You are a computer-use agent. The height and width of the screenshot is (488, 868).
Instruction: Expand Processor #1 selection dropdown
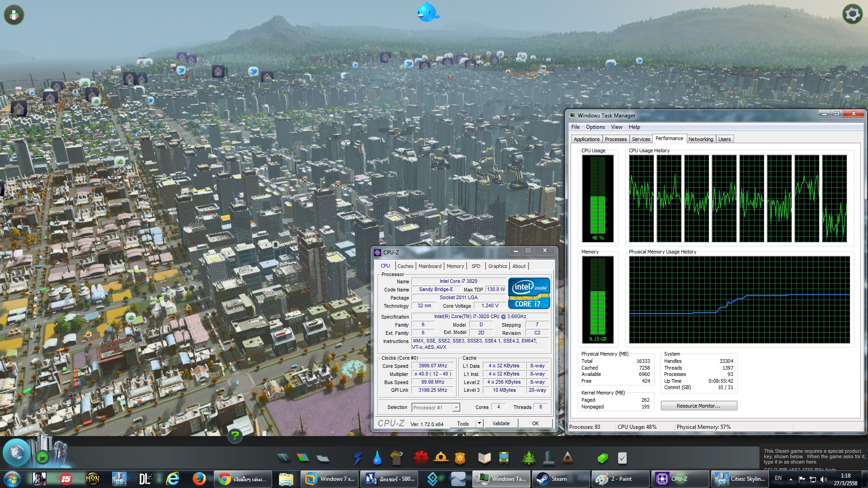(456, 408)
